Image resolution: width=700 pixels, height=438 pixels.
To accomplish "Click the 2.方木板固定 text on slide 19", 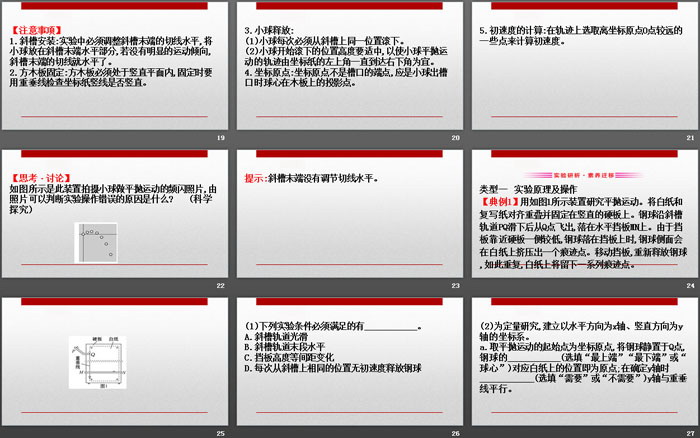I will pyautogui.click(x=111, y=78).
